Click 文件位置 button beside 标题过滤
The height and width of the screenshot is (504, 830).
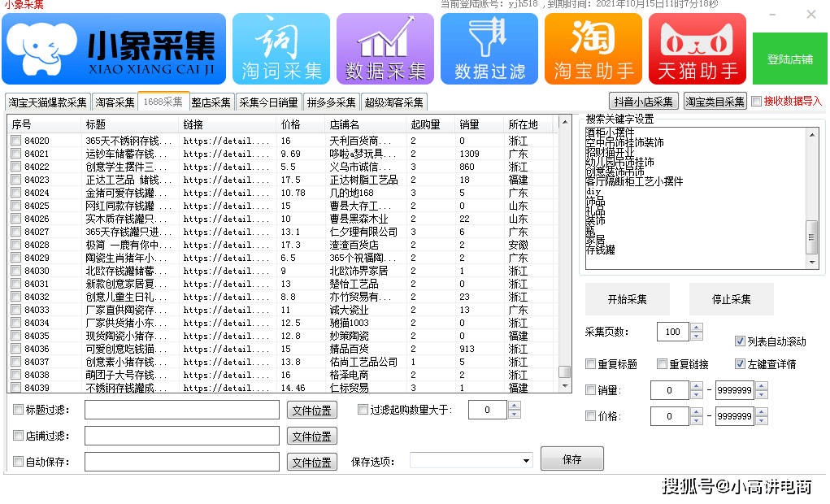point(312,411)
